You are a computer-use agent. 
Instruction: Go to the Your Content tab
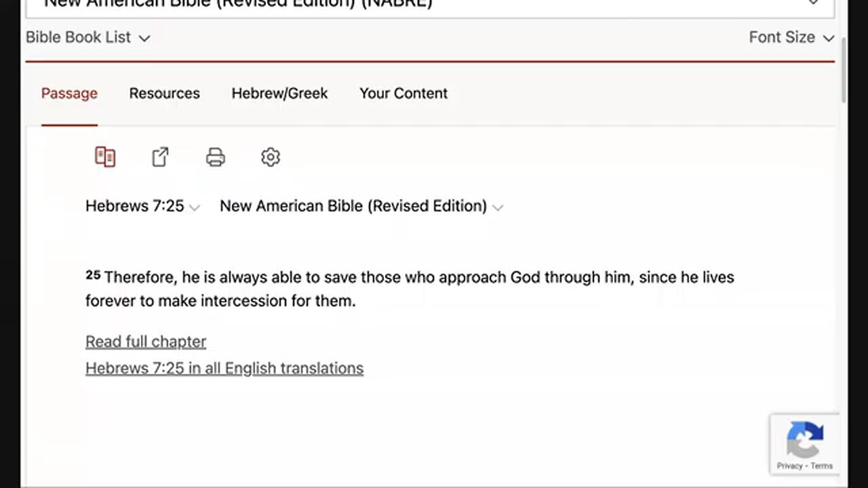(403, 94)
